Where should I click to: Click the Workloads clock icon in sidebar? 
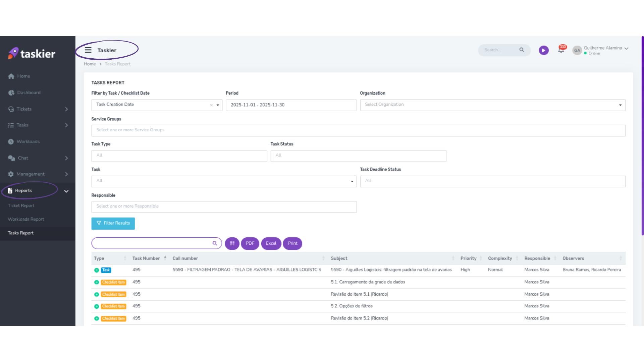(x=11, y=142)
